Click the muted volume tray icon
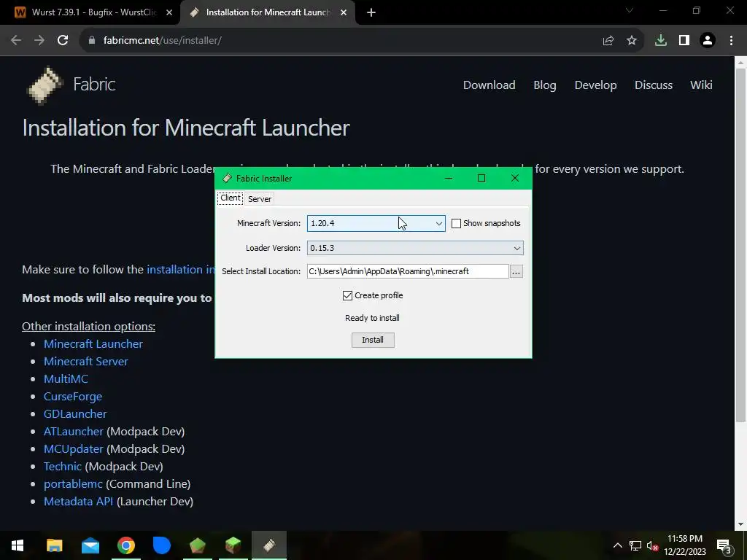The width and height of the screenshot is (747, 560). coord(652,545)
